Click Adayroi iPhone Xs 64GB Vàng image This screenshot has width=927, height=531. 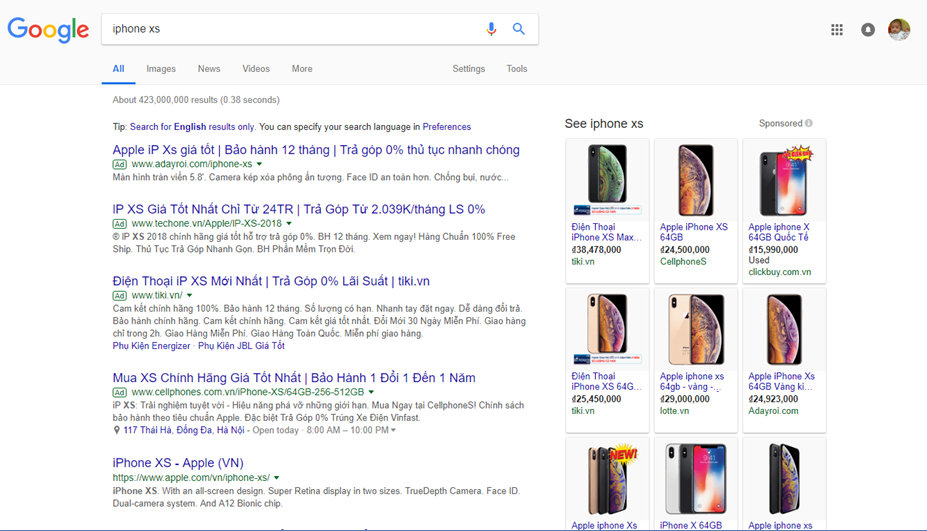click(x=785, y=329)
